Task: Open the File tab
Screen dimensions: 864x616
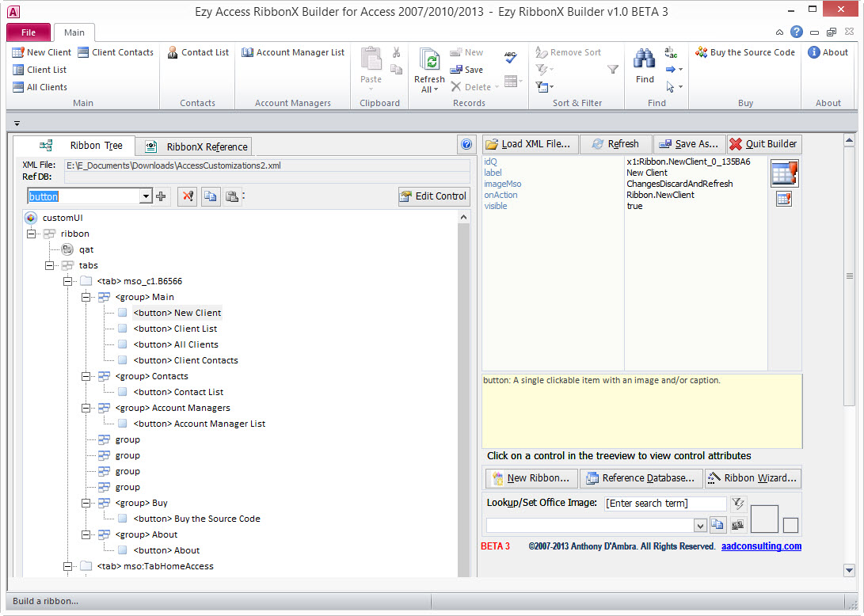Action: 29,32
